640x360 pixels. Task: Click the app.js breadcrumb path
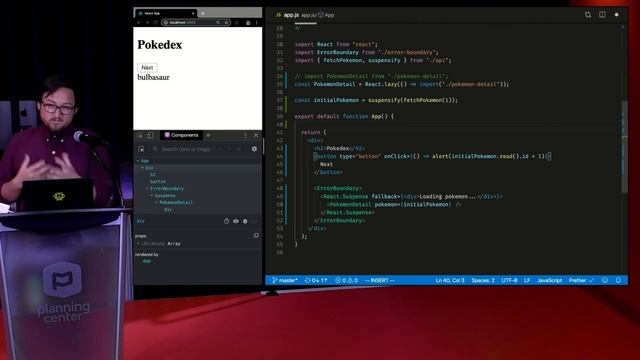pos(309,15)
